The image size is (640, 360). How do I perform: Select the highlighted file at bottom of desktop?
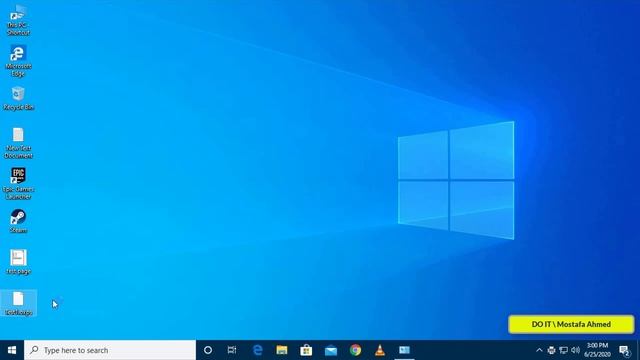tap(18, 303)
